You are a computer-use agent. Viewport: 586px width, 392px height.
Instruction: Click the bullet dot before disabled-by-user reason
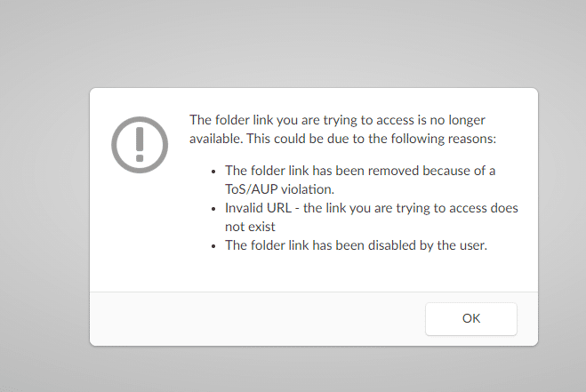pyautogui.click(x=213, y=246)
